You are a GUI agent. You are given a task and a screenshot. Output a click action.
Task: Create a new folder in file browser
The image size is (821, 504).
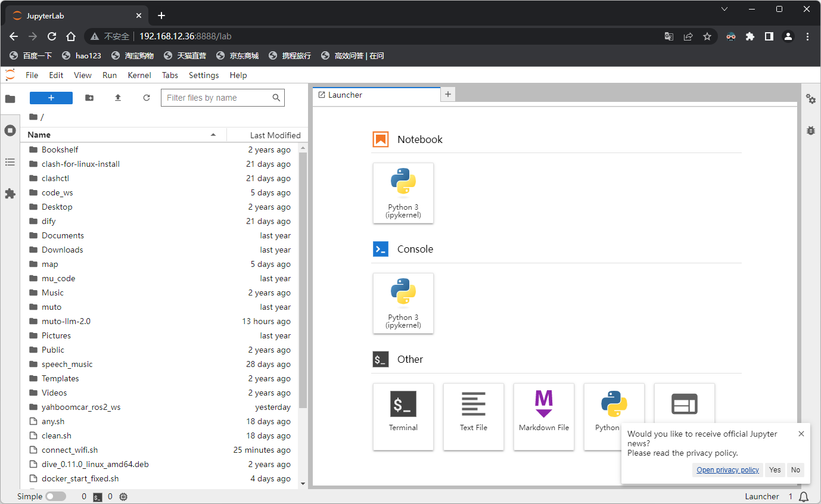click(x=89, y=98)
